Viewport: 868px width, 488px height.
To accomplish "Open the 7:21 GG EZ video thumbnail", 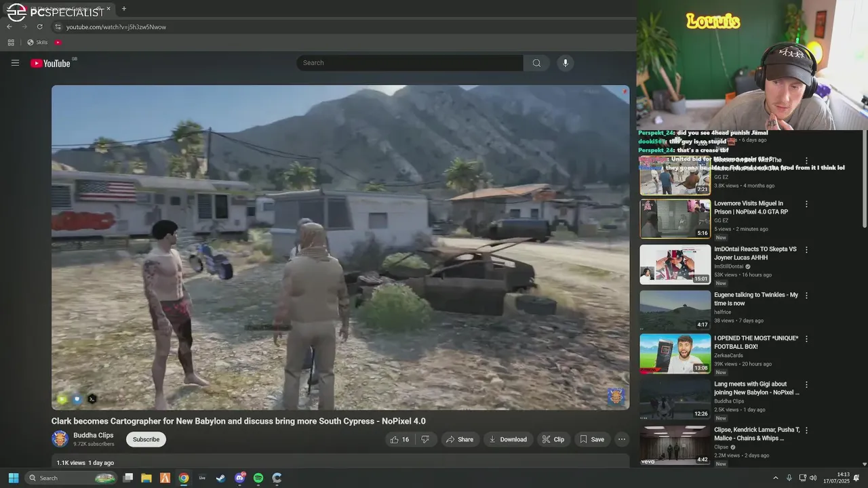I will (675, 175).
